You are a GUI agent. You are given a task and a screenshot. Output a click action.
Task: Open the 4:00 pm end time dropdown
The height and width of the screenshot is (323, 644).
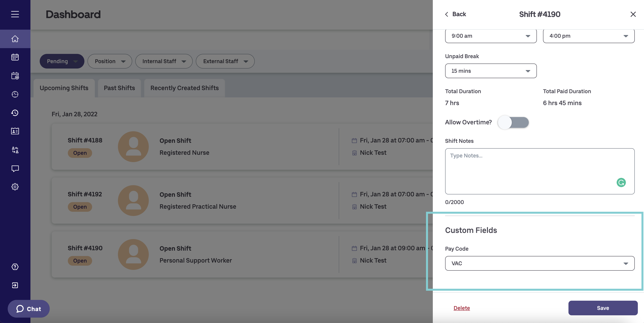coord(589,36)
